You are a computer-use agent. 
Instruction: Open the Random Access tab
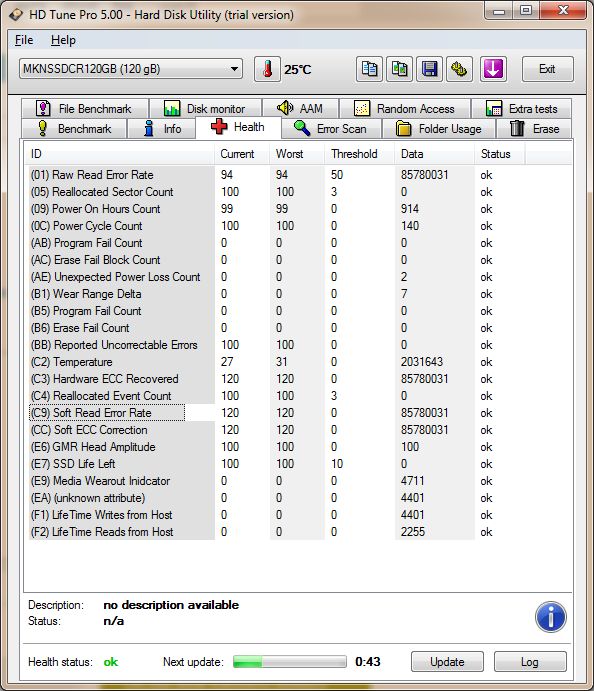405,108
